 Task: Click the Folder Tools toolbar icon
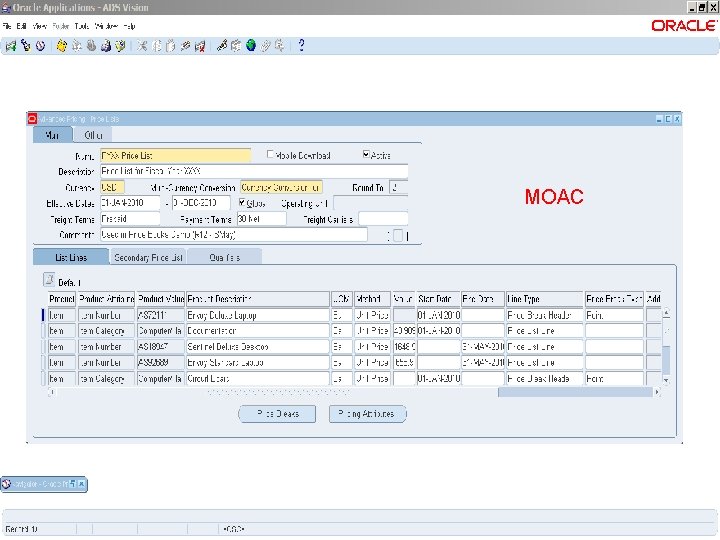280,46
